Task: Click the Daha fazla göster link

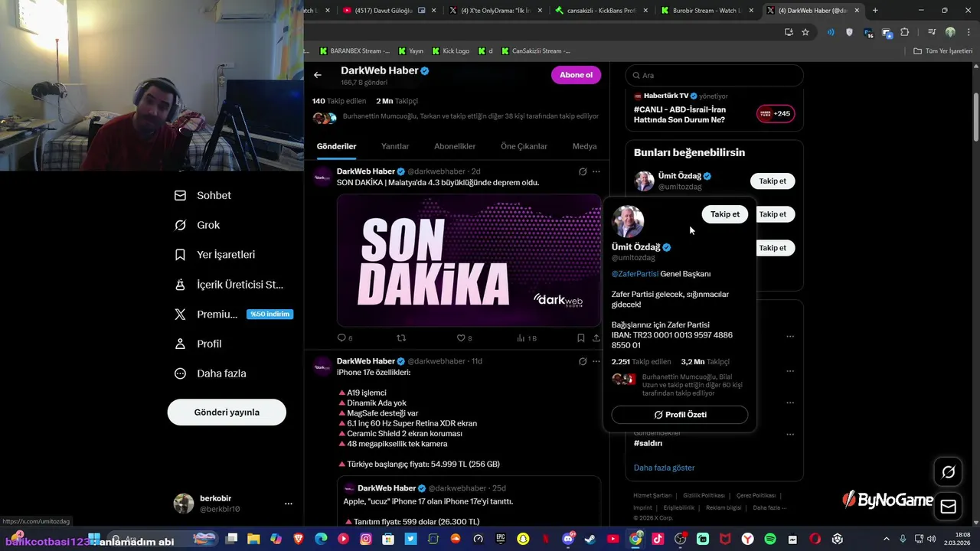Action: tap(664, 468)
